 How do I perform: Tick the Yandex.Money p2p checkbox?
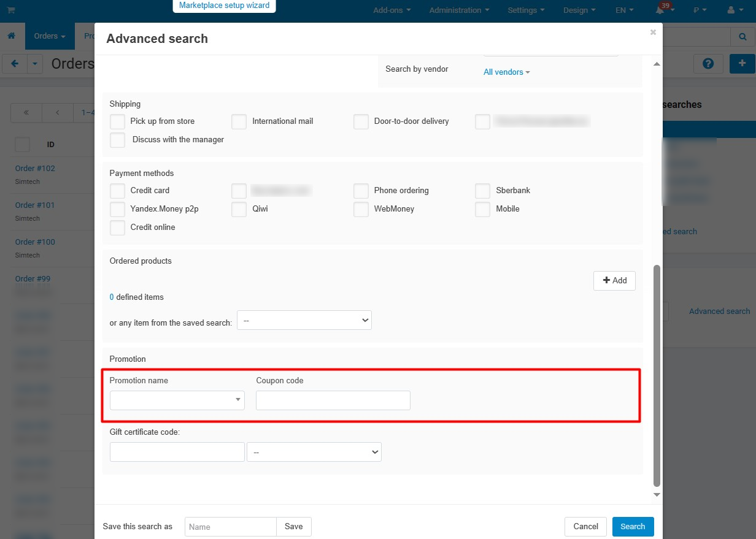pos(117,209)
